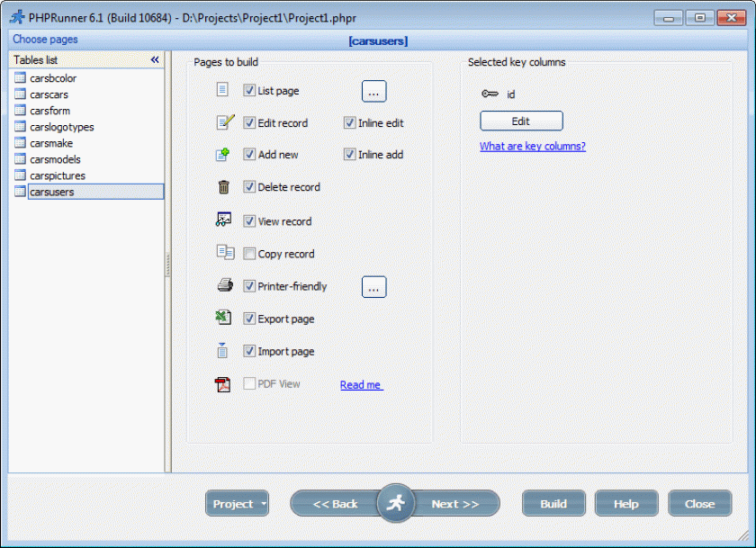Screen dimensions: 756x548
Task: Toggle the Printer-friendly checkbox
Action: pyautogui.click(x=249, y=286)
